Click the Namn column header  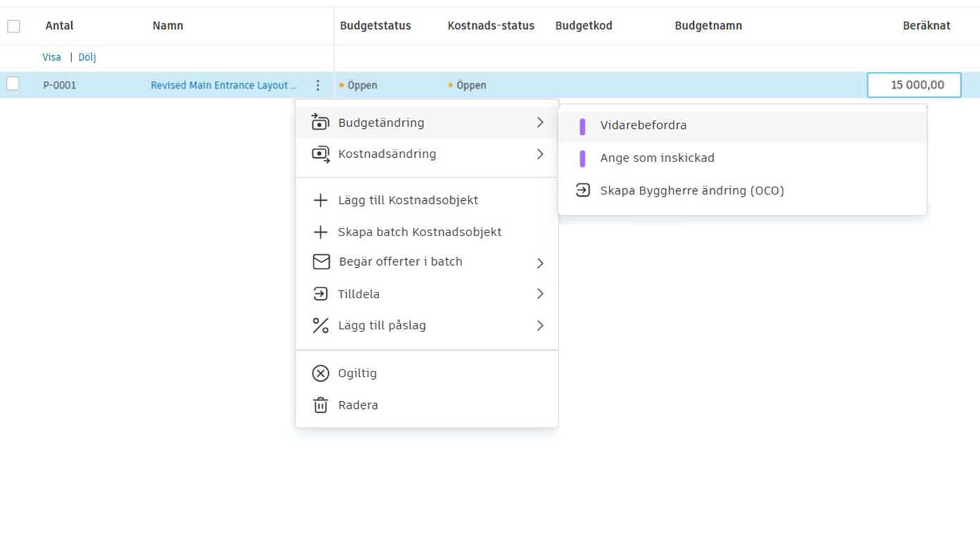(168, 26)
